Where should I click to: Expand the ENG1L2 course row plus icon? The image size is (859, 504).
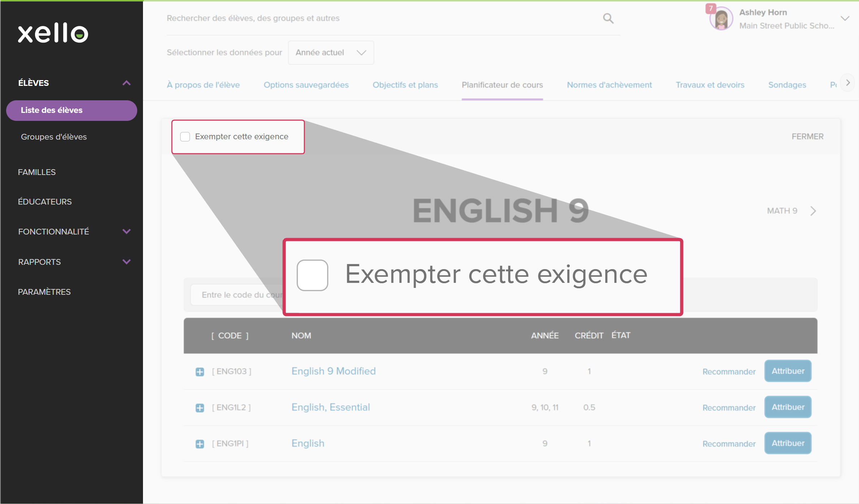200,408
